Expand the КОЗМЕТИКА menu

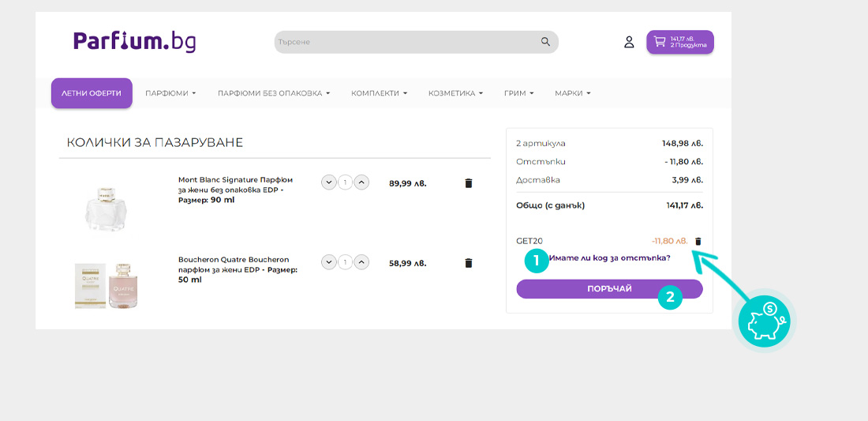tap(455, 94)
